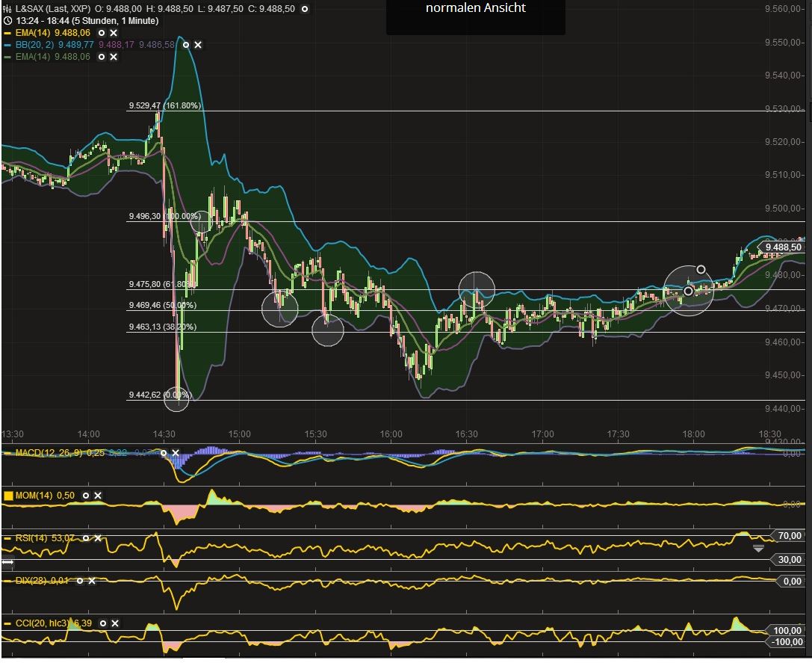Viewport: 812px width, 663px height.
Task: Remove the CCI indicator with its X
Action: [x=114, y=623]
